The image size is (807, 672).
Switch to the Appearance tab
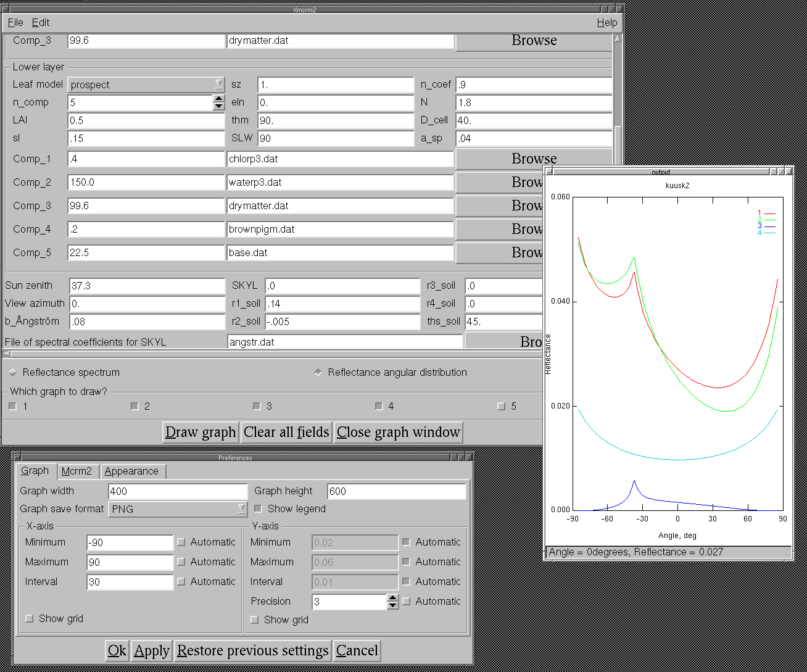(131, 471)
